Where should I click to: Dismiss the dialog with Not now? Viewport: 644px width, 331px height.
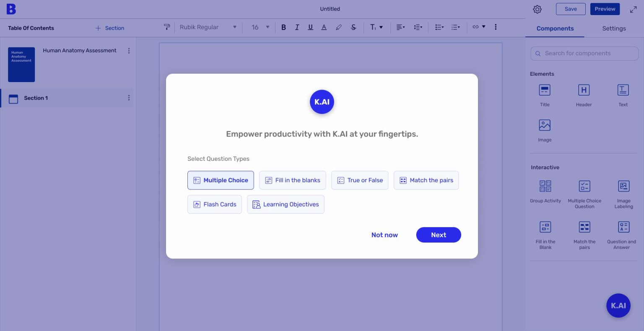point(384,235)
